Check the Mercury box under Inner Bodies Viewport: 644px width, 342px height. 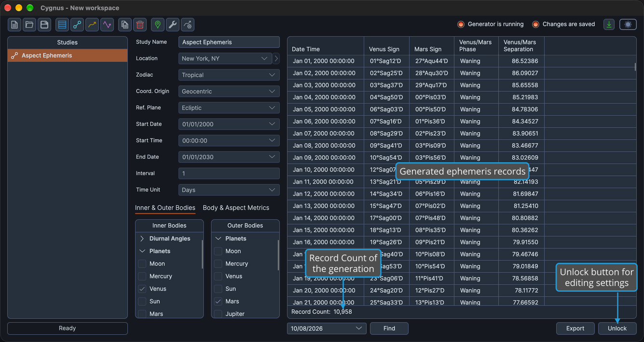(142, 276)
